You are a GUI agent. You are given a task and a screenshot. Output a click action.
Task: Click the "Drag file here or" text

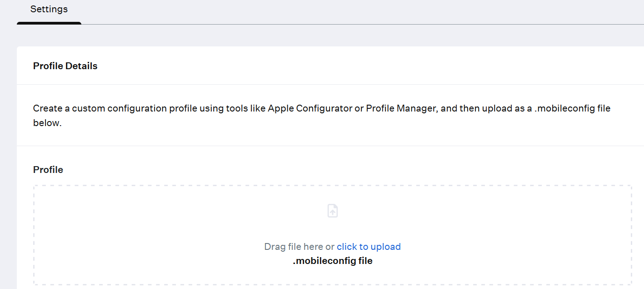tap(299, 247)
